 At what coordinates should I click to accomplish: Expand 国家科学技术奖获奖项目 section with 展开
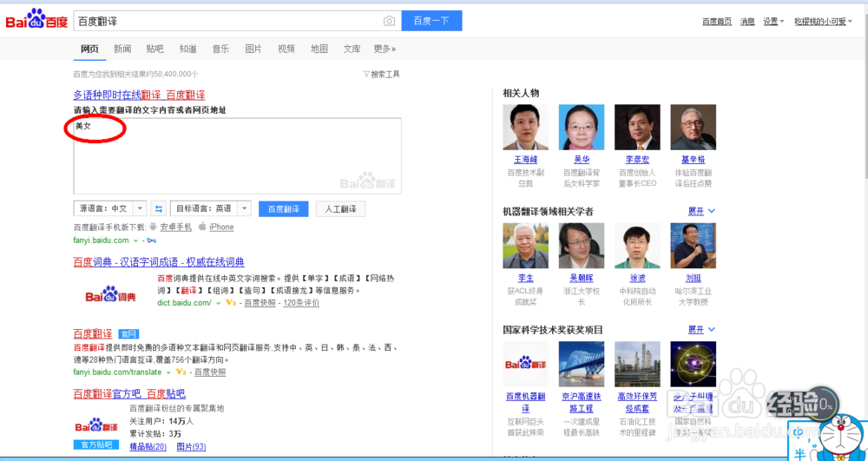(701, 329)
